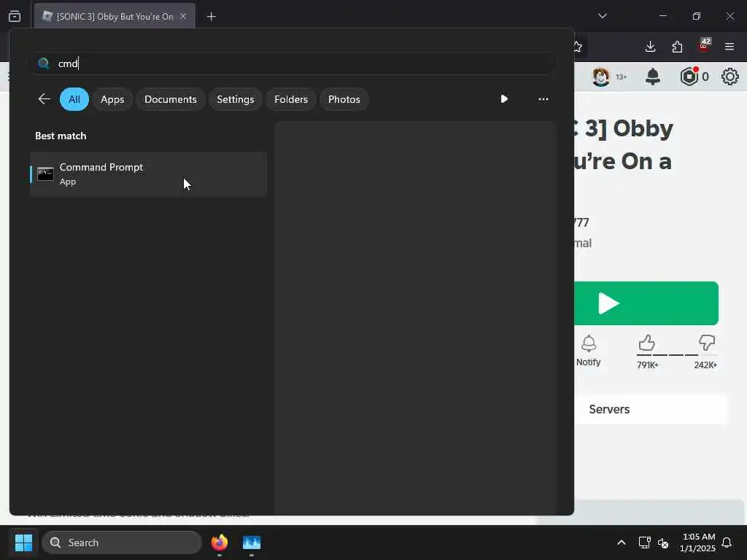Open a new Firefox tab

pyautogui.click(x=211, y=17)
